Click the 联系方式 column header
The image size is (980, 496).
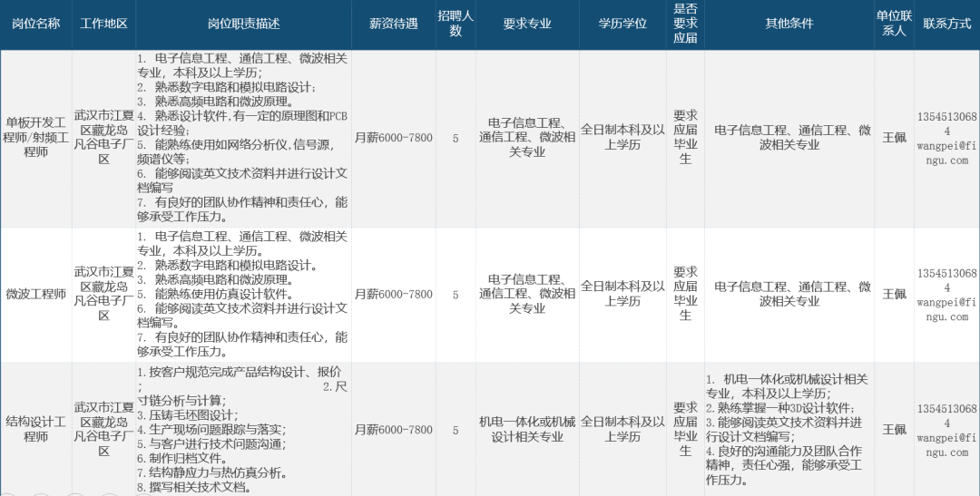pos(946,24)
